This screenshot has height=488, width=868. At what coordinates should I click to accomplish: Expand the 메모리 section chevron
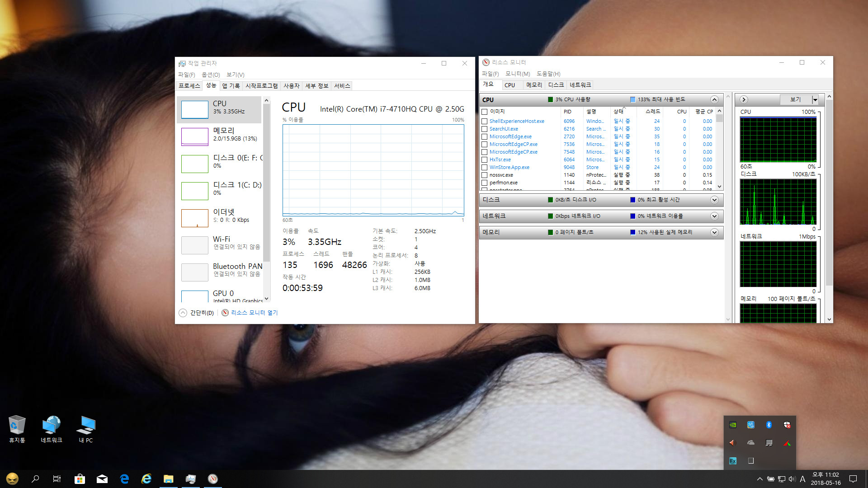714,232
